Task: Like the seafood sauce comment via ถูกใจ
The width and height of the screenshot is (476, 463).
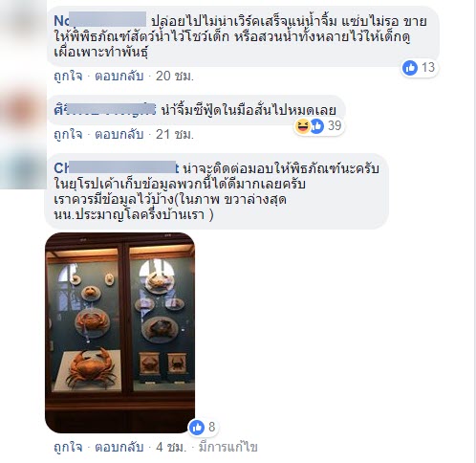Action: (68, 134)
